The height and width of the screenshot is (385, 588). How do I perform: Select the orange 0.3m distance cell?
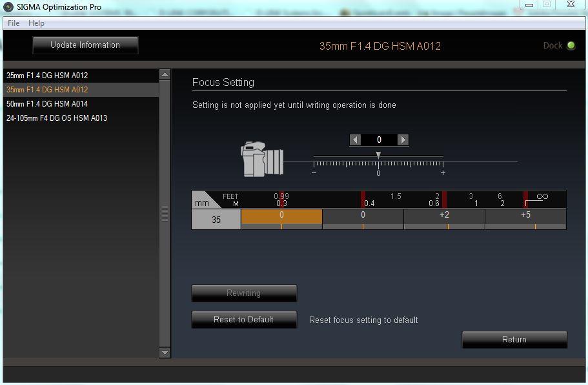(x=281, y=219)
